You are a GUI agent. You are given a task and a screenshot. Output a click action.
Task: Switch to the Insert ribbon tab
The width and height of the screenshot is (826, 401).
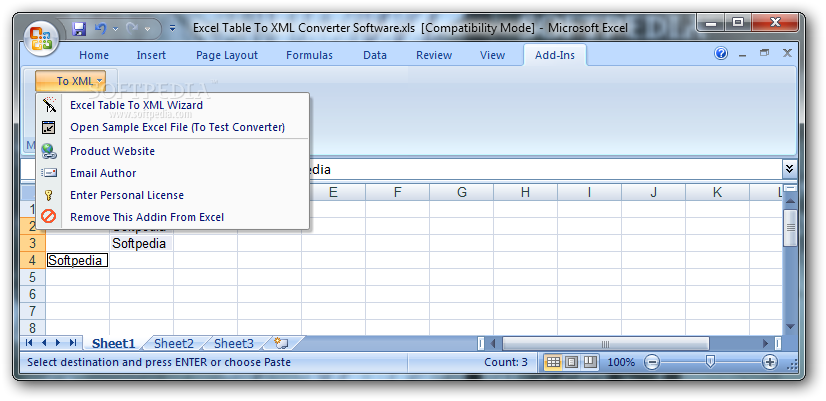tap(151, 55)
